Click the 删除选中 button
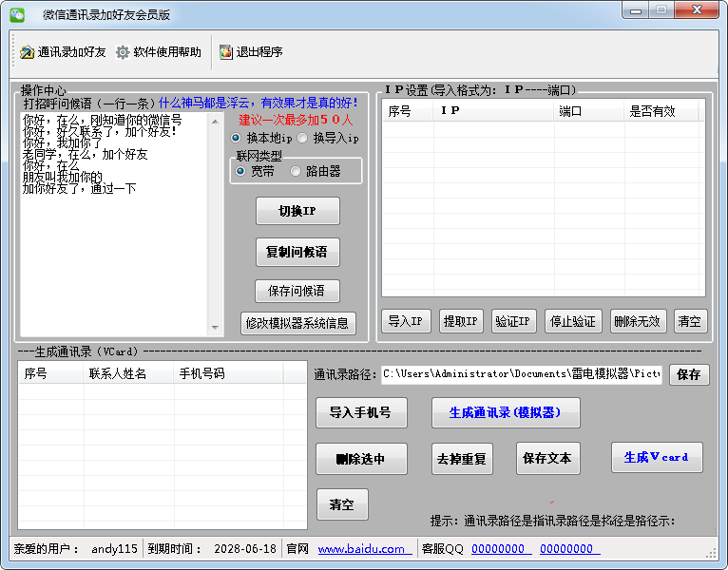 (361, 459)
